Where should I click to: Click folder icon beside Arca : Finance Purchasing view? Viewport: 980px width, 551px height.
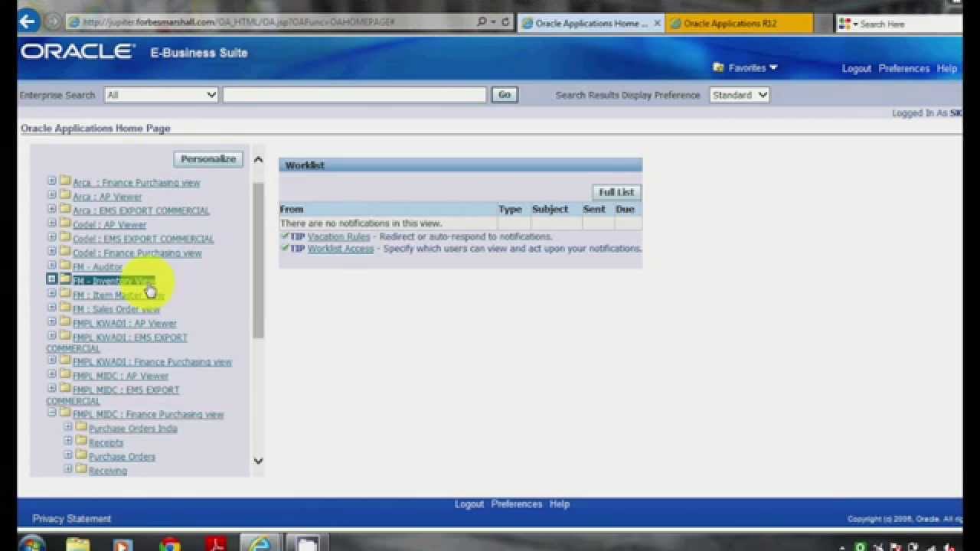pos(65,181)
